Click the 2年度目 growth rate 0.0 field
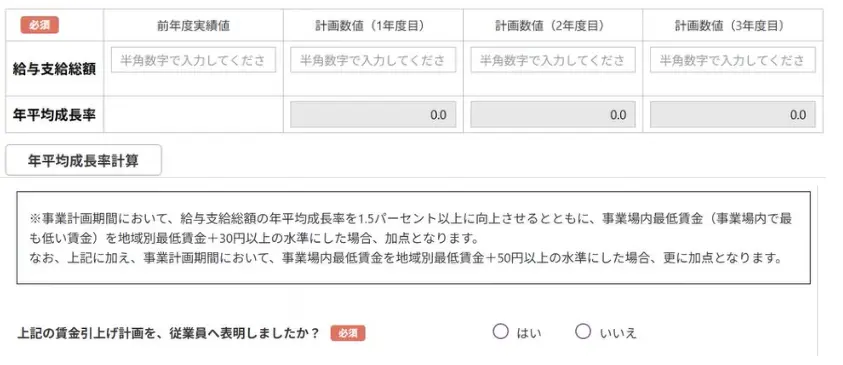 point(553,114)
